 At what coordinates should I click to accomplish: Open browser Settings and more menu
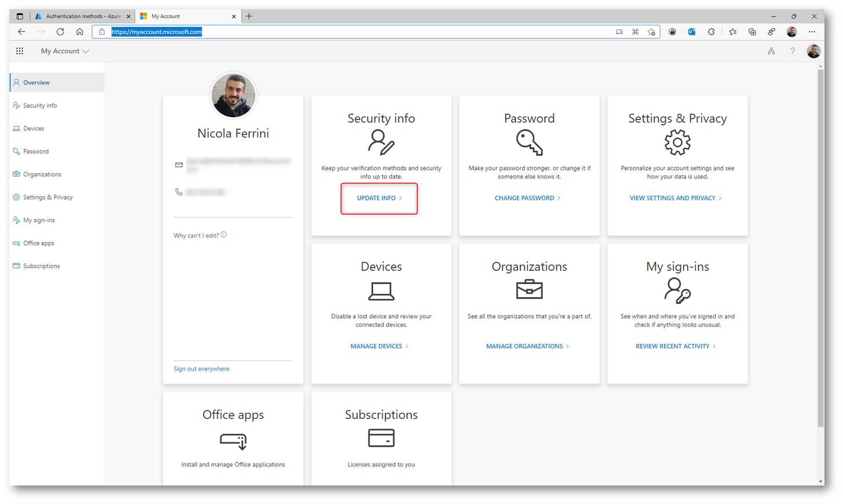pyautogui.click(x=812, y=32)
